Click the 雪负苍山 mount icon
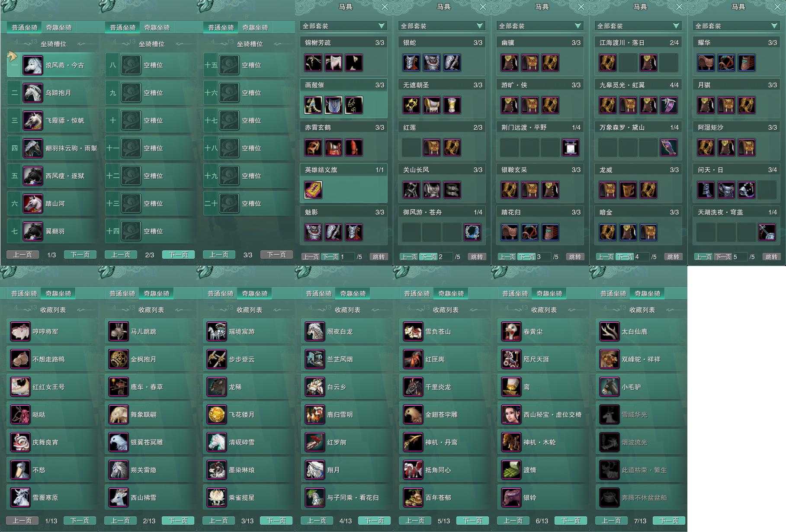 click(413, 332)
